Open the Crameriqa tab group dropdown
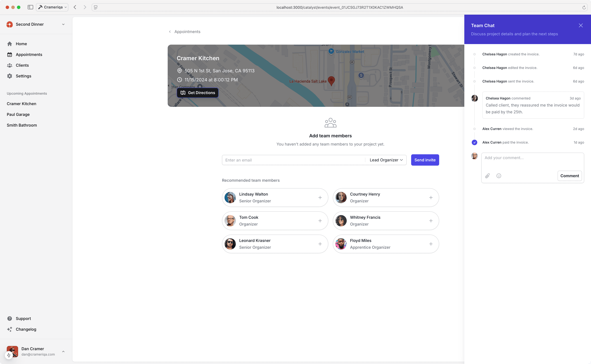Screen dimensions: 591x364 point(52,7)
